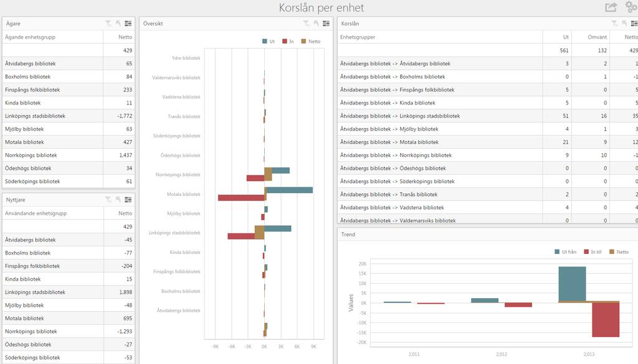Sort by Netto column in Ägare table
638x364 pixels.
tap(119, 37)
